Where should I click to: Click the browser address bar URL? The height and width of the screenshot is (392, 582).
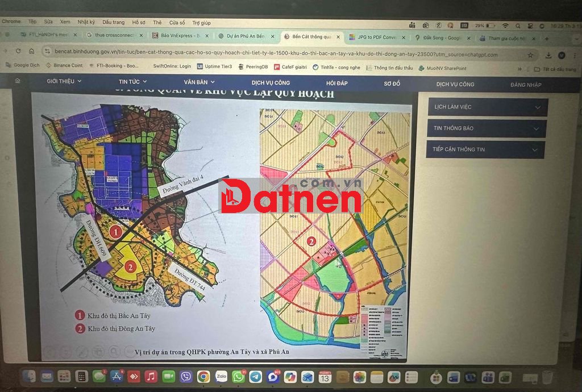coord(284,55)
